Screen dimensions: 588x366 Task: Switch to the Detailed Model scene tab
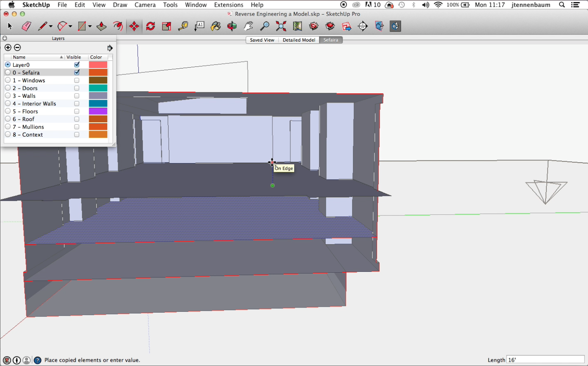point(298,40)
